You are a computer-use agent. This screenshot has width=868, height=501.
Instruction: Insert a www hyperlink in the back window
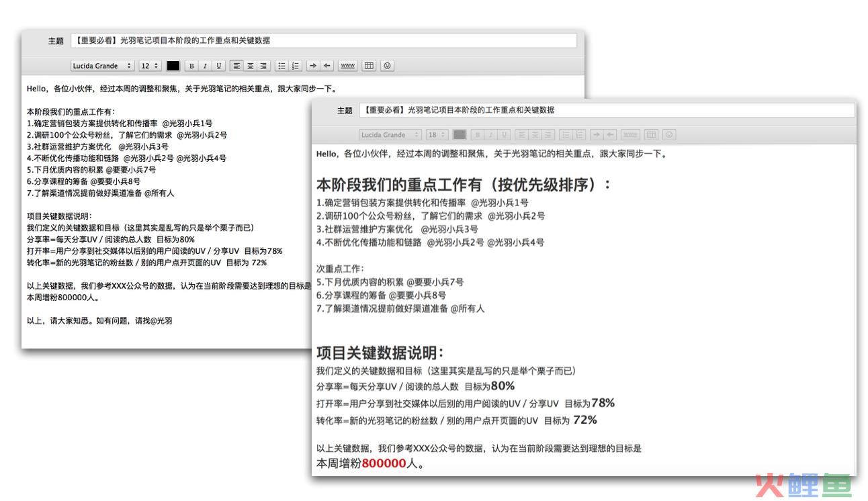(347, 66)
